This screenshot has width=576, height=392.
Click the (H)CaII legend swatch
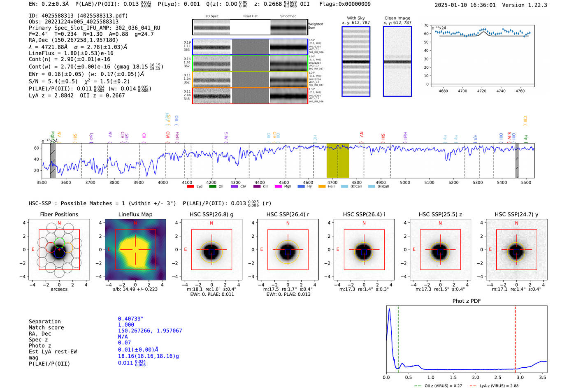[x=372, y=187]
